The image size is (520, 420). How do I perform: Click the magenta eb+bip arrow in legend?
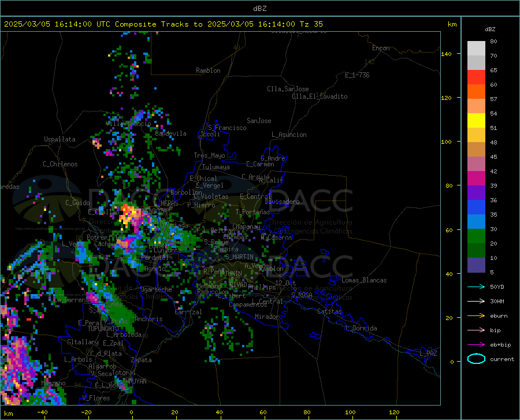point(476,344)
